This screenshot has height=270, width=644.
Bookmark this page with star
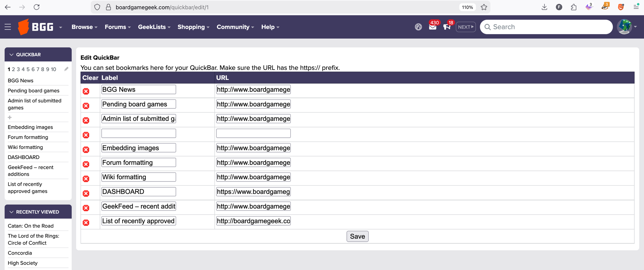[x=484, y=7]
